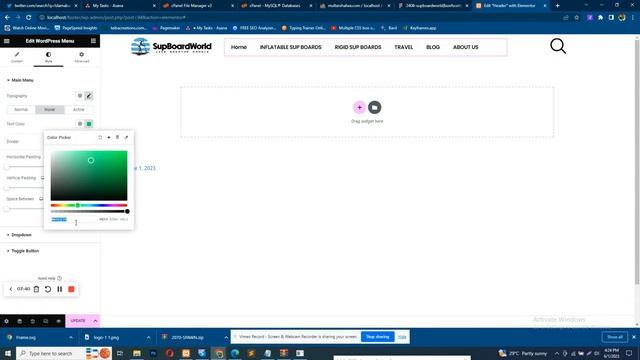Delete the recording with trash icon

click(x=36, y=289)
